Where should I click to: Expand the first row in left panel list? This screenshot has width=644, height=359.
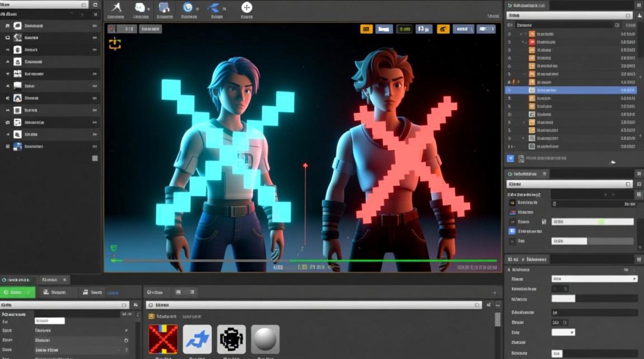[x=7, y=25]
